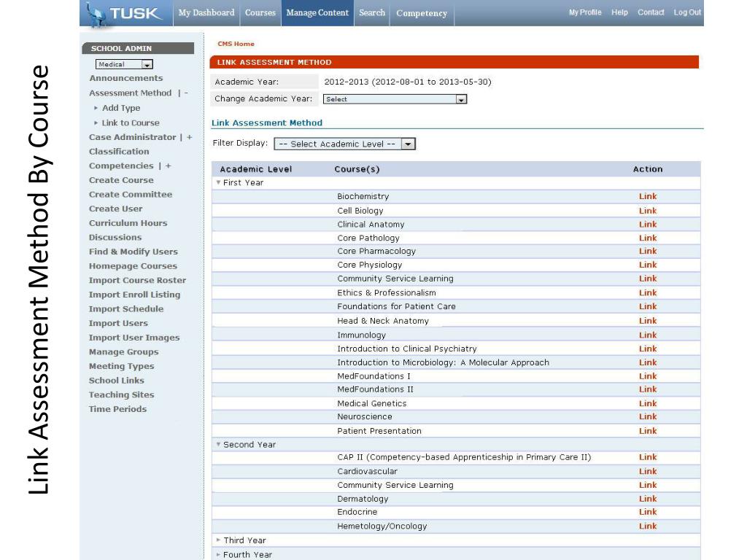Collapse Assessment Method submenu with minus
The image size is (747, 560).
point(186,93)
